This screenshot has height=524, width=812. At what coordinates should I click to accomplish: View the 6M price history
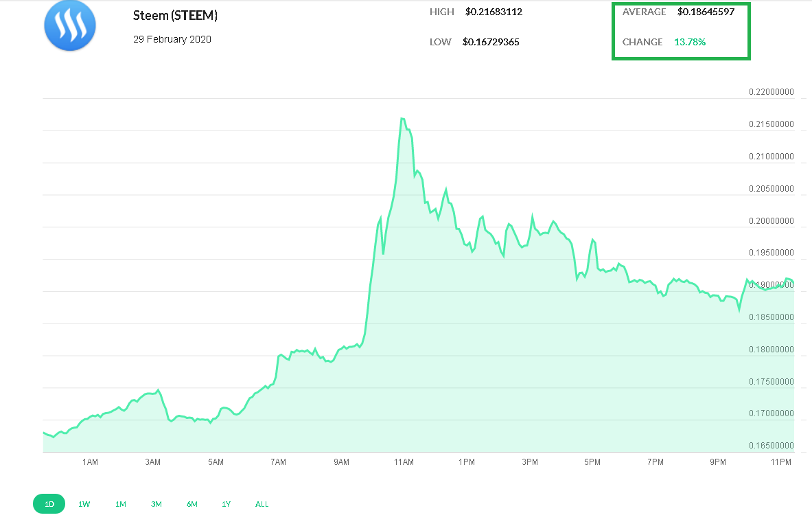[x=192, y=503]
